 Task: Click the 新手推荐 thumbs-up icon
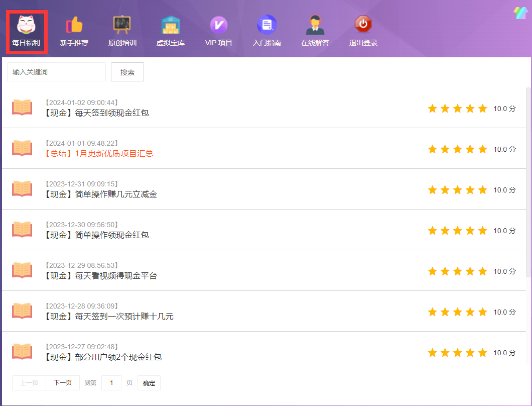74,24
